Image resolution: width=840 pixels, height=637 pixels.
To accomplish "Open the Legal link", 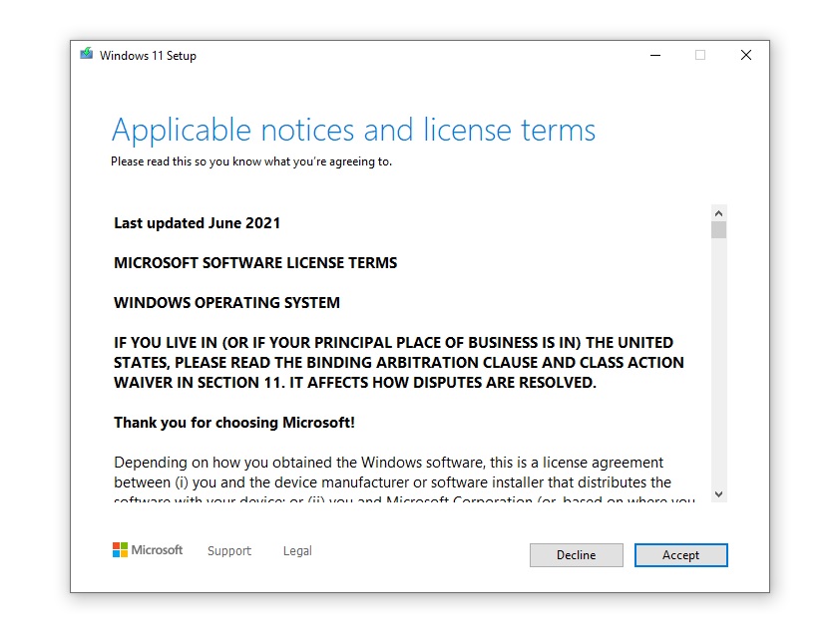I will click(x=297, y=551).
